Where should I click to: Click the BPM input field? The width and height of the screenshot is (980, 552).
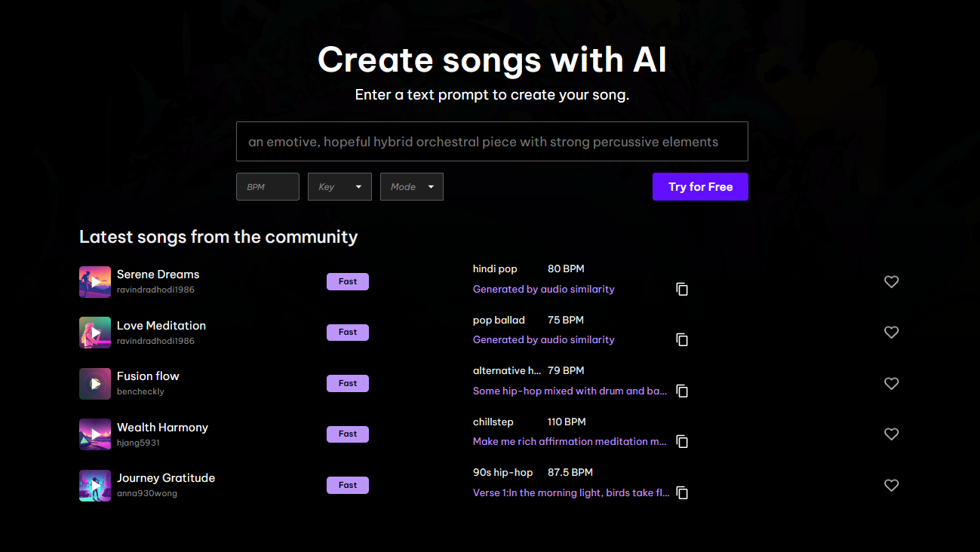click(268, 187)
